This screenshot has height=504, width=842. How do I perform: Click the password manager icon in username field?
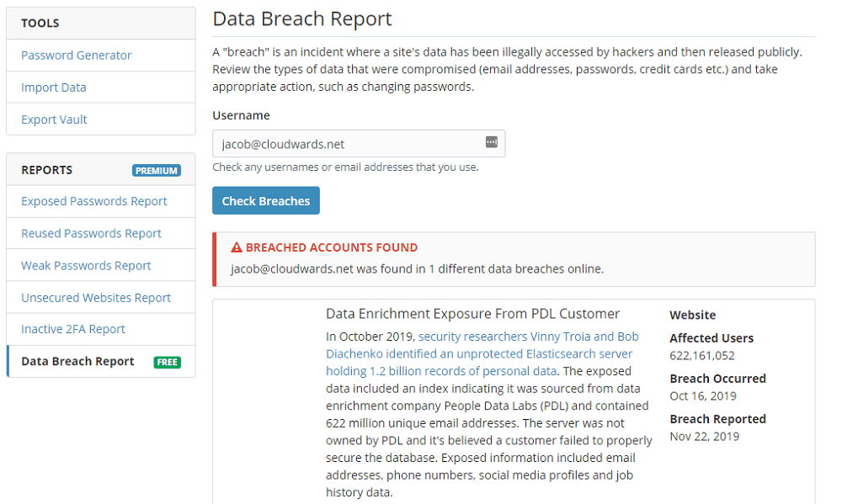[492, 141]
